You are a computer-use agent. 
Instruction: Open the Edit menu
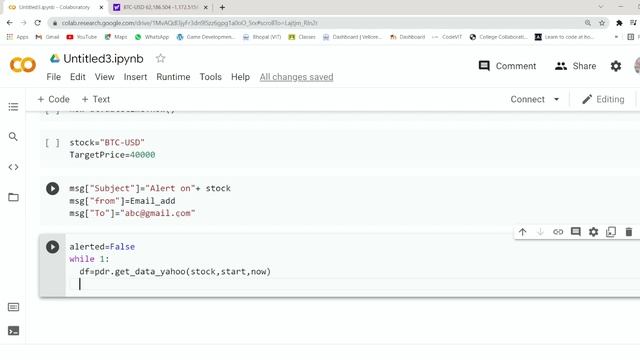click(x=78, y=77)
